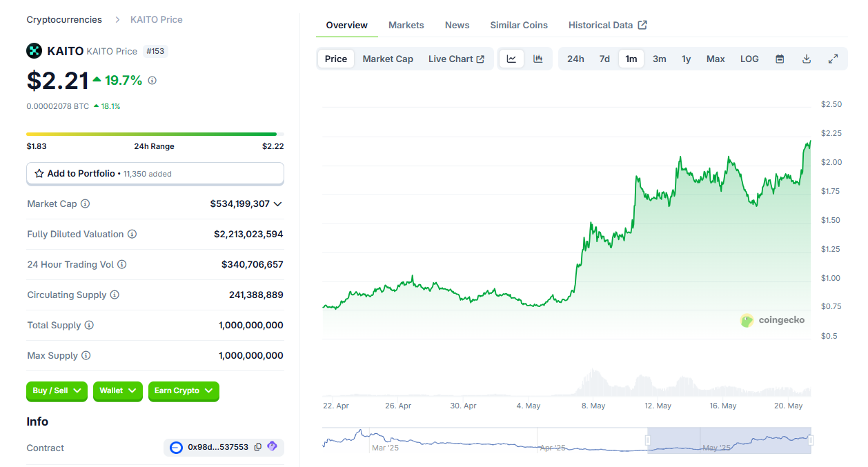
Task: Click the right handle of the chart range navigator
Action: click(811, 440)
